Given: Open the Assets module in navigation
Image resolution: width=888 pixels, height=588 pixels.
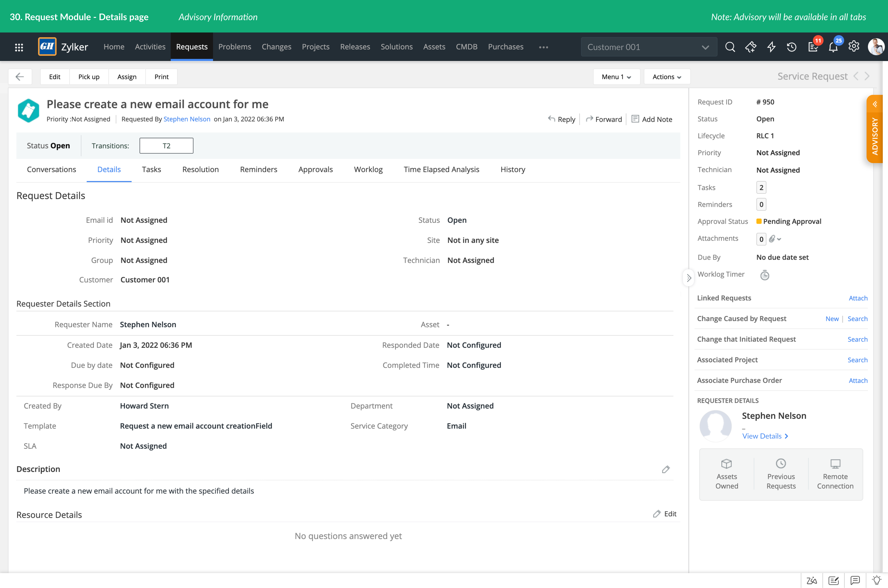Looking at the screenshot, I should point(434,47).
